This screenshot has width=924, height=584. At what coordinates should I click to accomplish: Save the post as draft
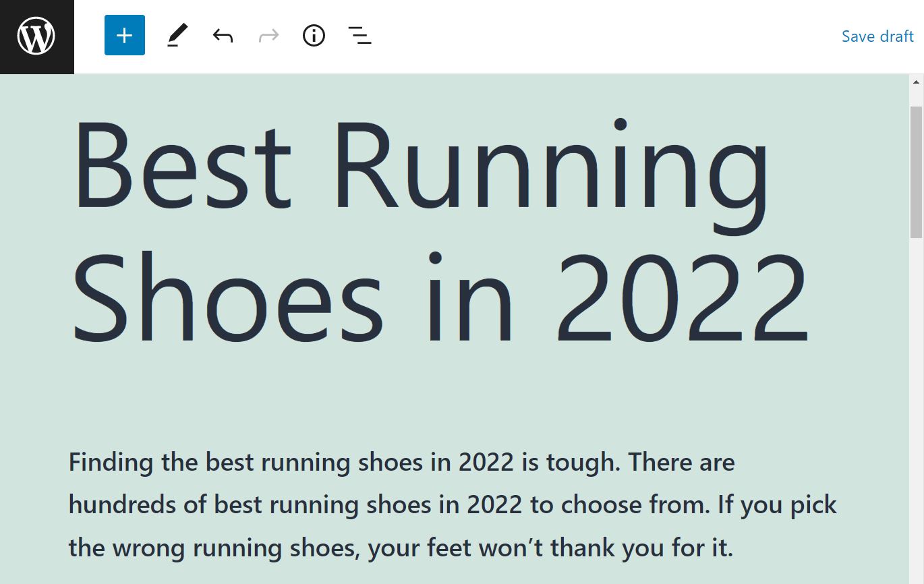[877, 36]
